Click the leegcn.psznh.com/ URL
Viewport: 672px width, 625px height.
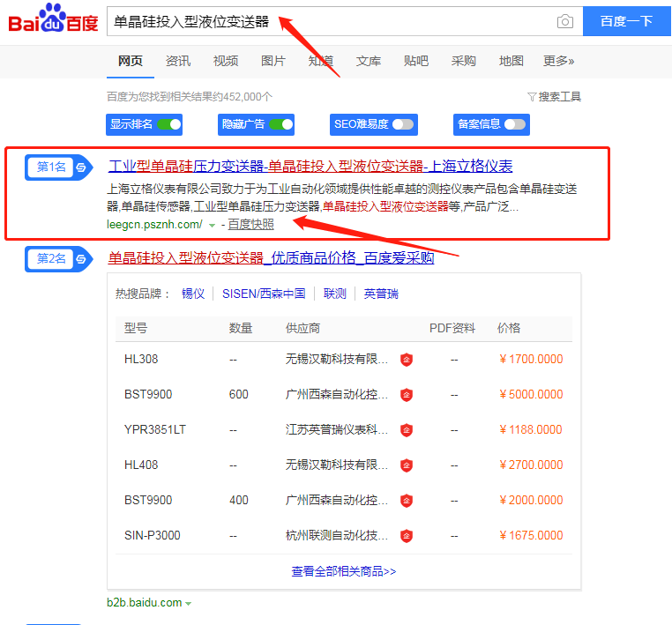coord(154,225)
